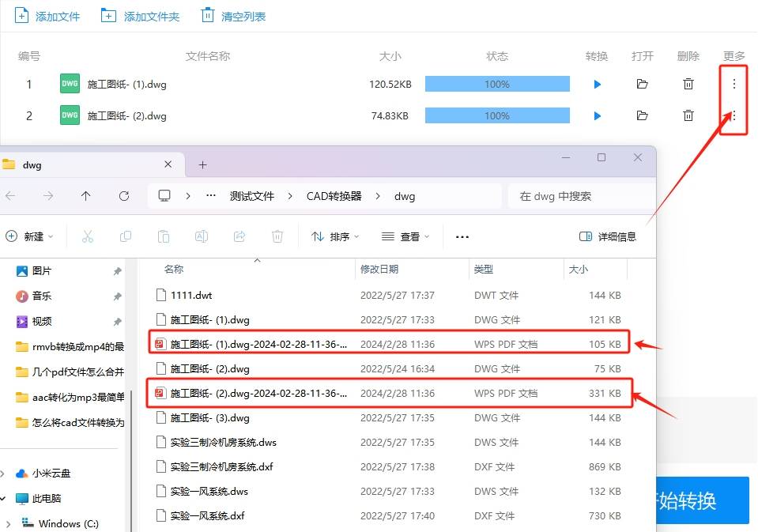Image resolution: width=758 pixels, height=532 pixels.
Task: Click the convert arrow for 施工图纸- (1).dwg
Action: 597,84
